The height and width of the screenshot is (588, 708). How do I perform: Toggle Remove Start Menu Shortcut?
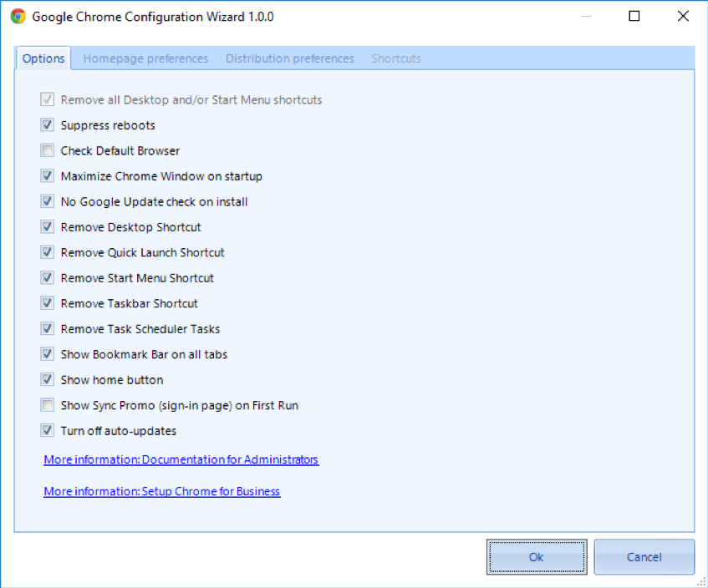tap(48, 277)
